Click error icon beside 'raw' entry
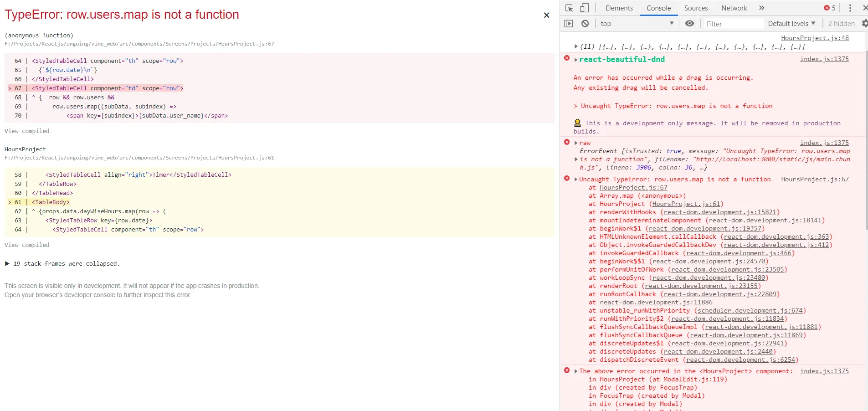The height and width of the screenshot is (411, 868). 567,142
